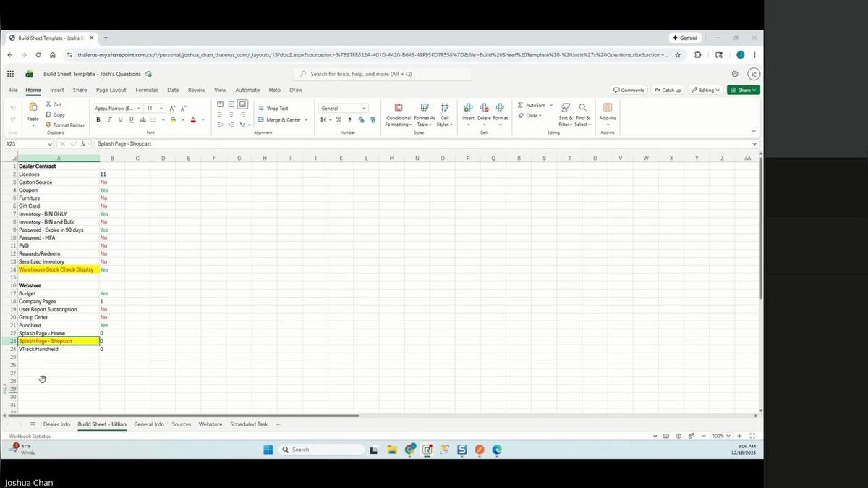Image resolution: width=868 pixels, height=488 pixels.
Task: Toggle Italic formatting
Action: tap(108, 120)
